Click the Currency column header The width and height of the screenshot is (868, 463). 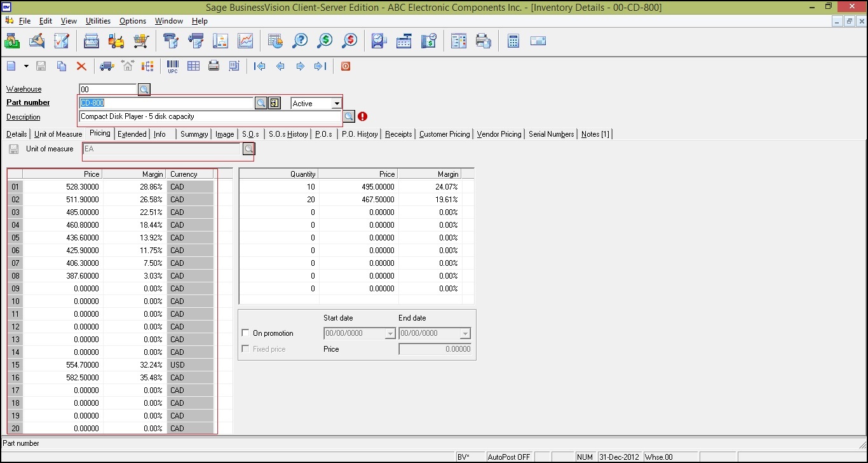click(190, 174)
